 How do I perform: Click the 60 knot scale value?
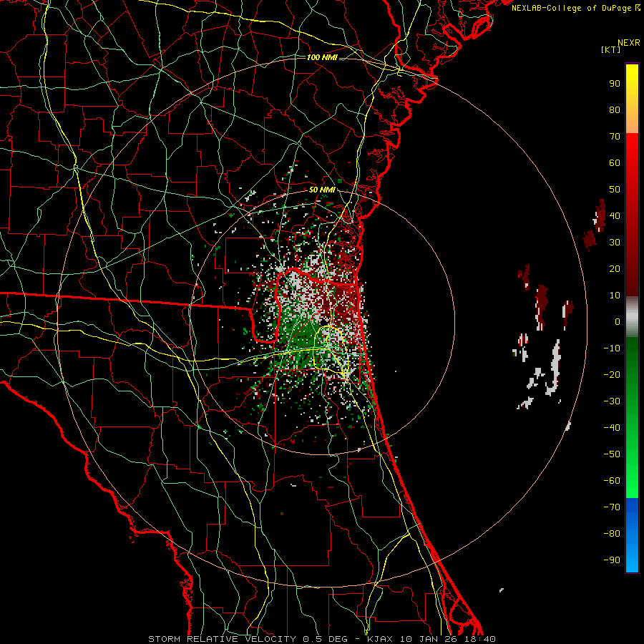point(615,162)
